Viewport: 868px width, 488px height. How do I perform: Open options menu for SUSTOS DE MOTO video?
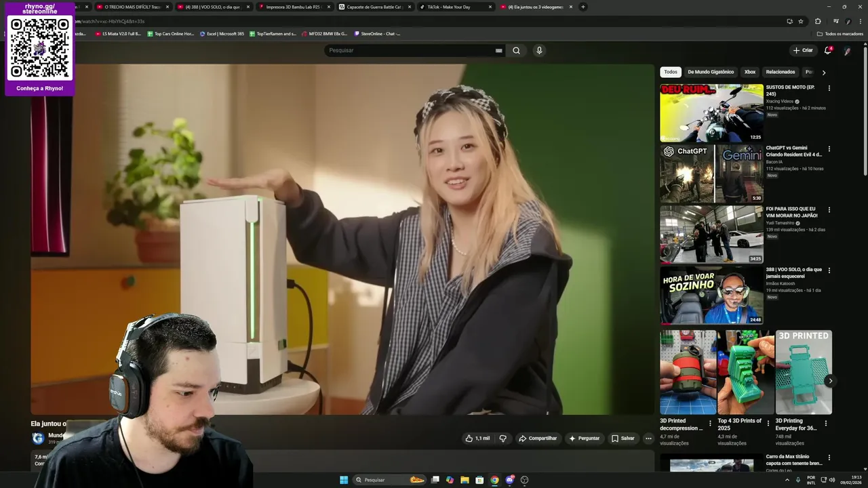(x=829, y=88)
